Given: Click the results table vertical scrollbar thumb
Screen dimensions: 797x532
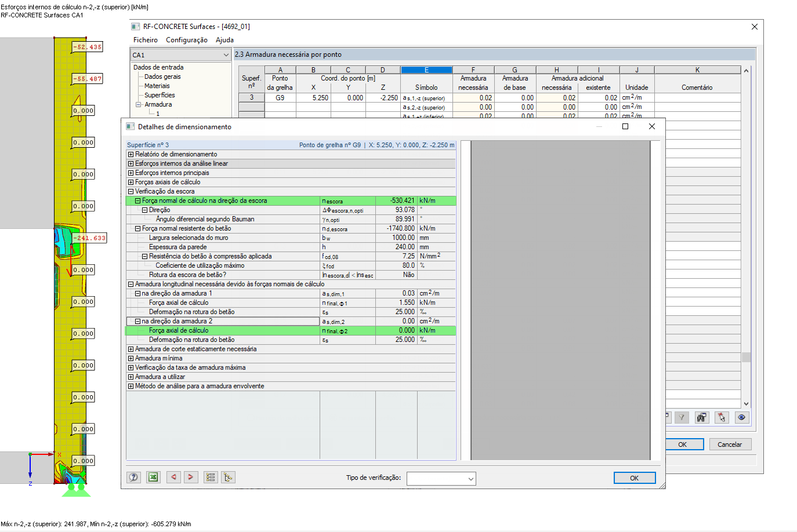Looking at the screenshot, I should point(747,357).
